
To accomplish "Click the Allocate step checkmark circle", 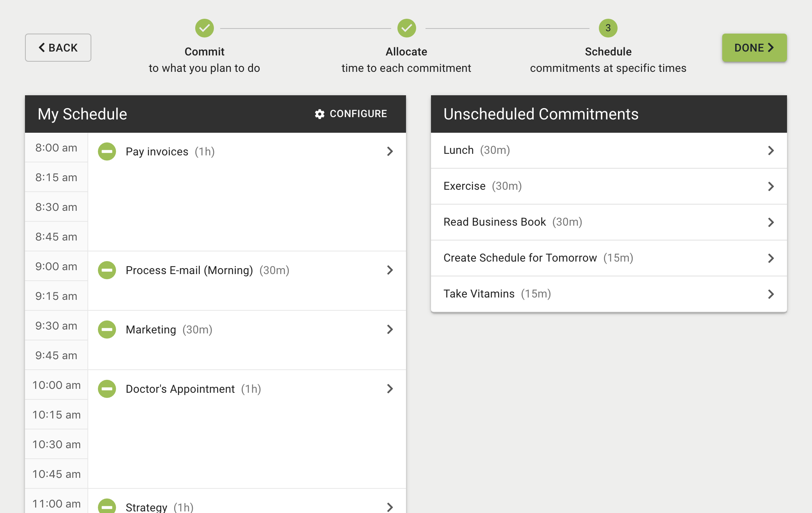I will pyautogui.click(x=406, y=28).
